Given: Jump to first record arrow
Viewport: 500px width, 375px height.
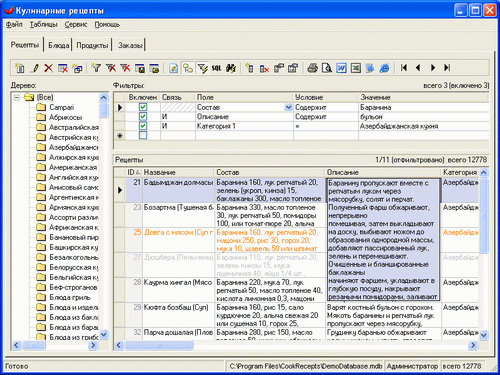Looking at the screenshot, I should (404, 68).
